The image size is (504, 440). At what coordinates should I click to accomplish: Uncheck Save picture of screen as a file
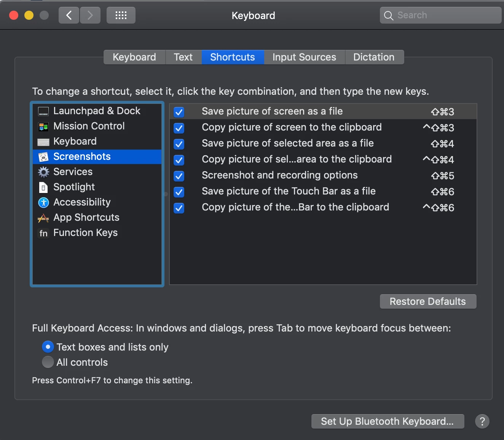pyautogui.click(x=179, y=112)
